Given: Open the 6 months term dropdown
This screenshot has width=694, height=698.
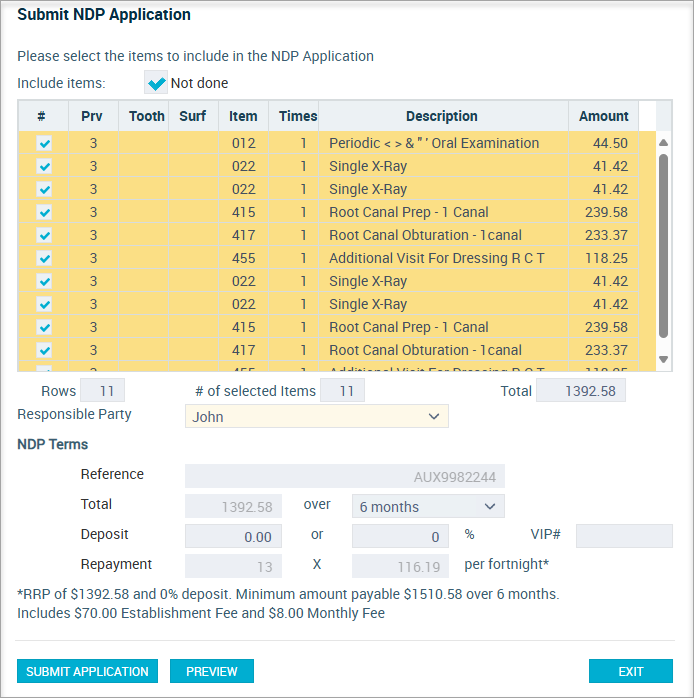Looking at the screenshot, I should [428, 506].
